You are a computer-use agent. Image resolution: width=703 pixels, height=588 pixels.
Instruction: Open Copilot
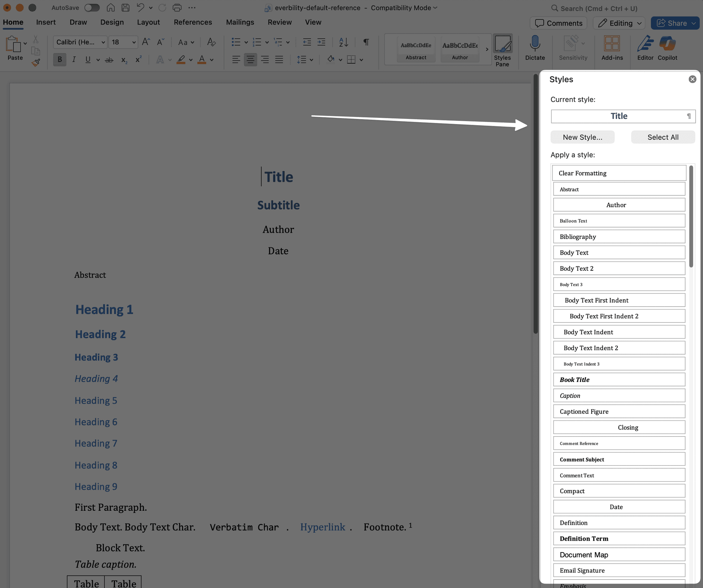(667, 49)
